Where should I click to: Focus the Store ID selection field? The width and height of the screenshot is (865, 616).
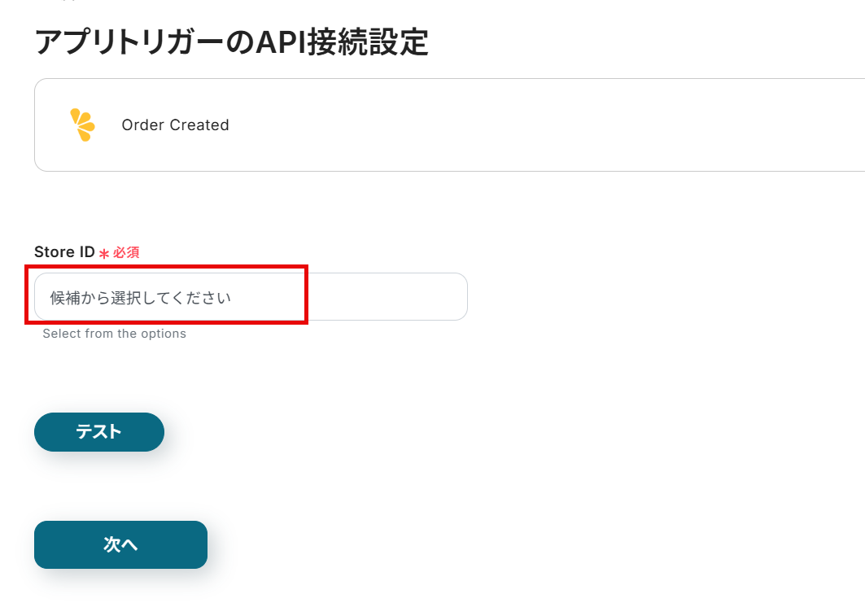251,297
